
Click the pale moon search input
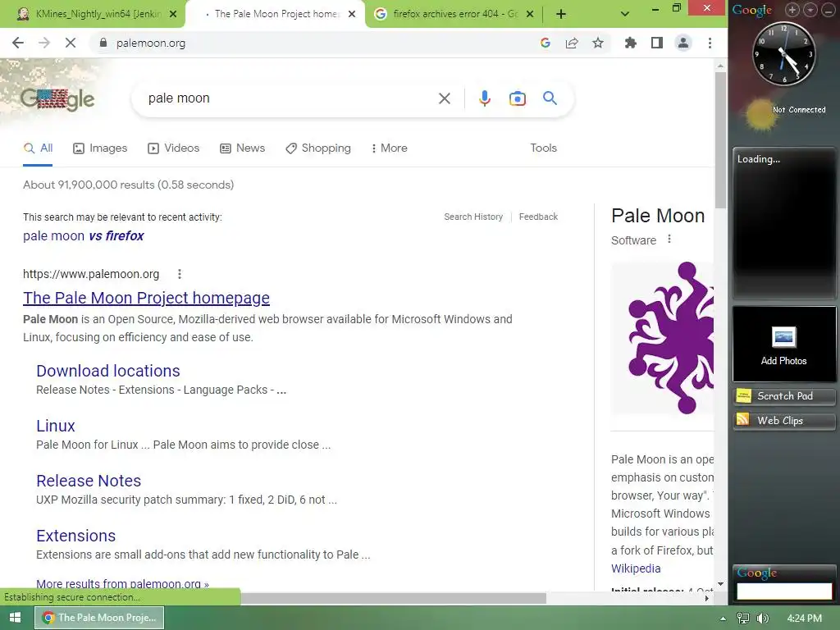click(x=290, y=98)
